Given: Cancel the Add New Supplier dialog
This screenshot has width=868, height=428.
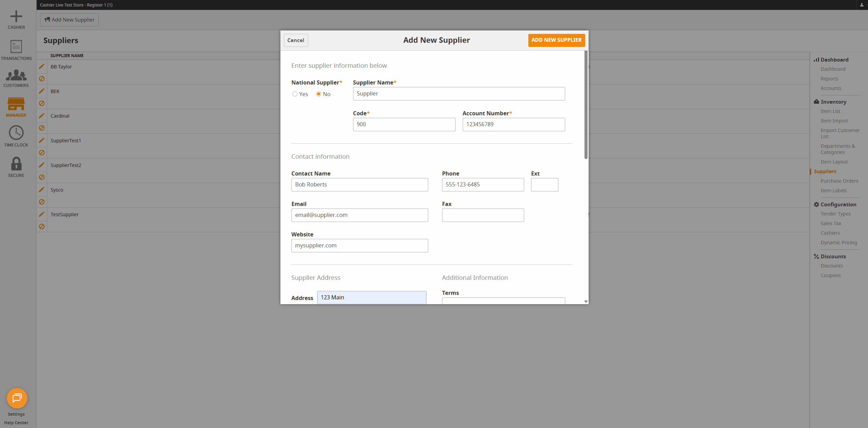Looking at the screenshot, I should click(295, 40).
